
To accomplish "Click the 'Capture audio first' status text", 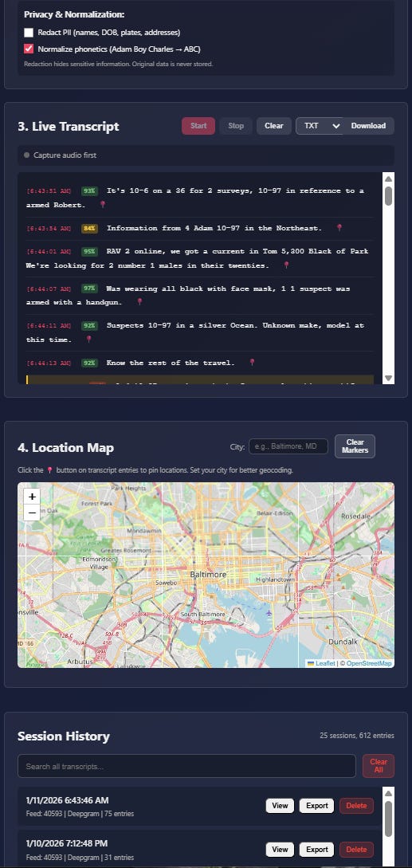I will (x=65, y=155).
